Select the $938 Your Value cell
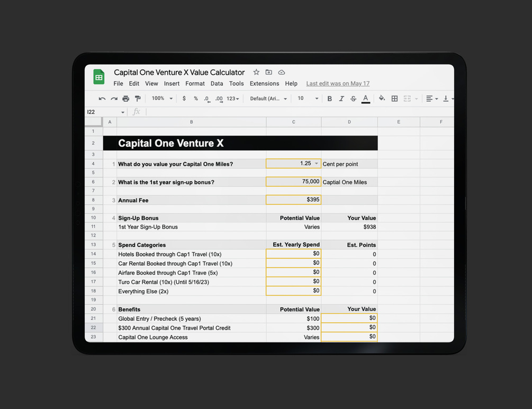 pyautogui.click(x=349, y=227)
